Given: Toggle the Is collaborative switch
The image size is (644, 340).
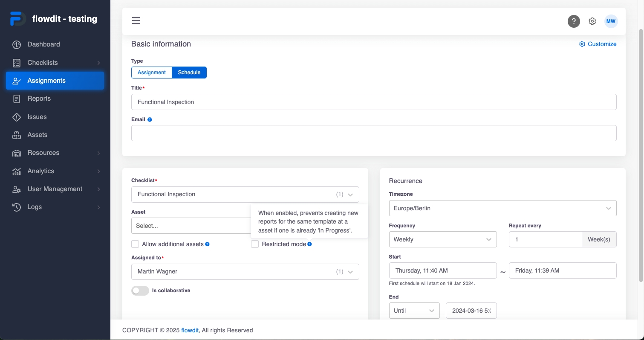Looking at the screenshot, I should click(x=140, y=291).
